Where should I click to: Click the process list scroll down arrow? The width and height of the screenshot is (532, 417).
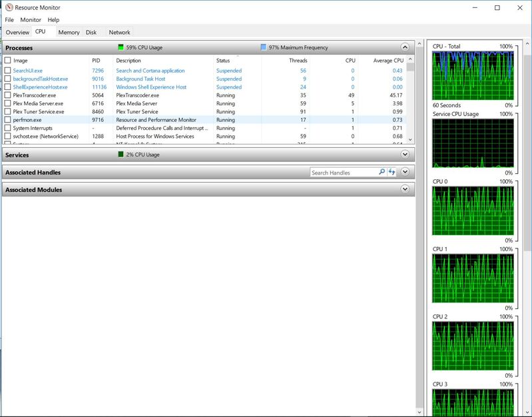click(x=410, y=140)
